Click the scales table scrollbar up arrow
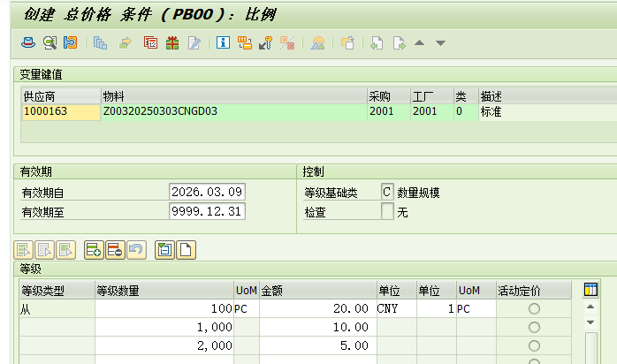The height and width of the screenshot is (364, 617). pos(591,308)
